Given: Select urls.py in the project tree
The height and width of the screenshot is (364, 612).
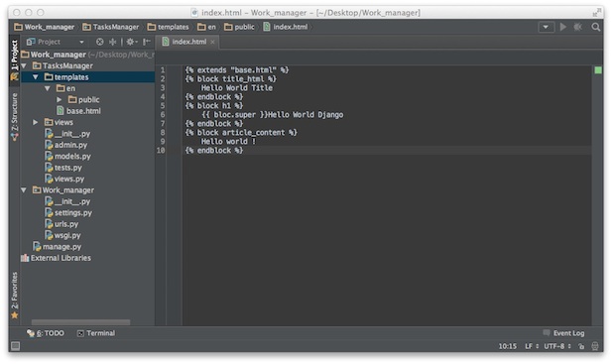Looking at the screenshot, I should (x=61, y=224).
